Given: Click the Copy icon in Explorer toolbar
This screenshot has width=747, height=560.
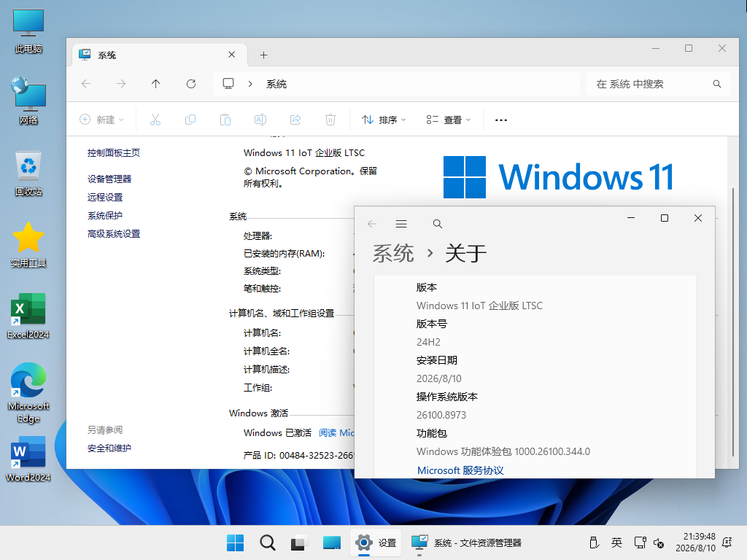Looking at the screenshot, I should click(x=190, y=120).
